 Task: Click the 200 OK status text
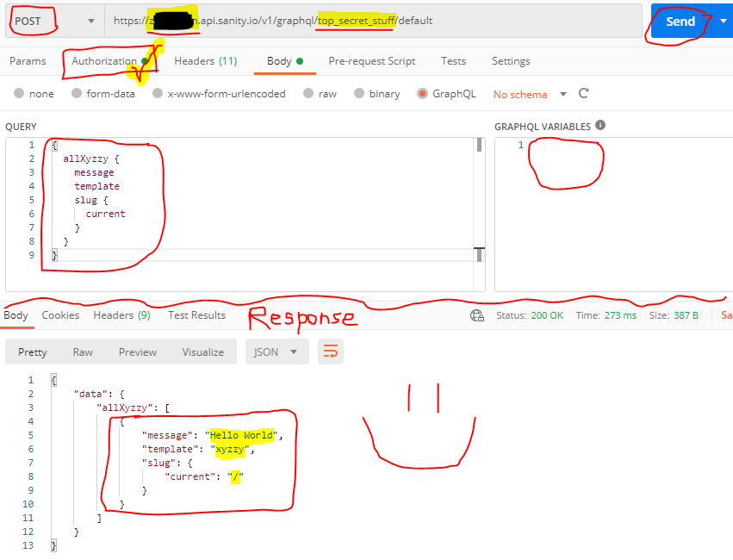point(547,315)
